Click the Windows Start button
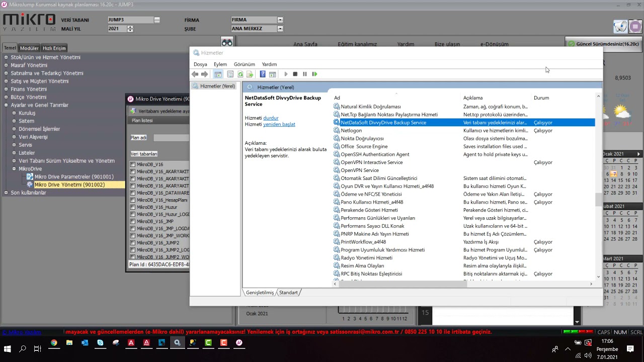 coord(8,348)
